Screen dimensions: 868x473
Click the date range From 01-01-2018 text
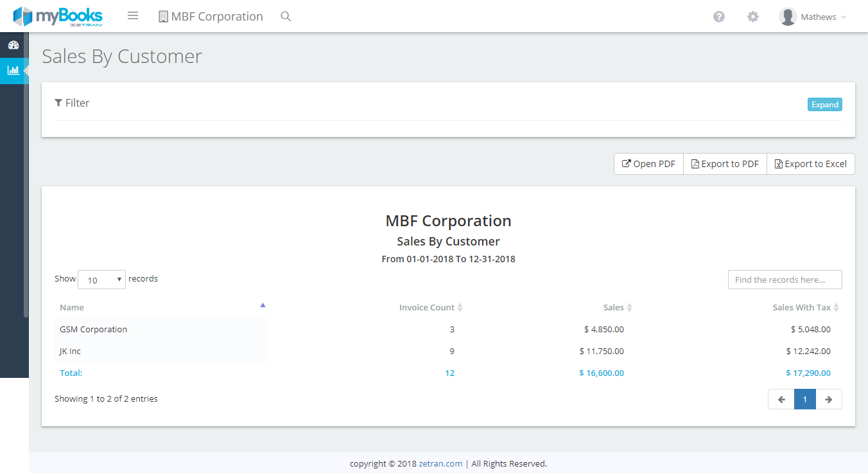448,260
